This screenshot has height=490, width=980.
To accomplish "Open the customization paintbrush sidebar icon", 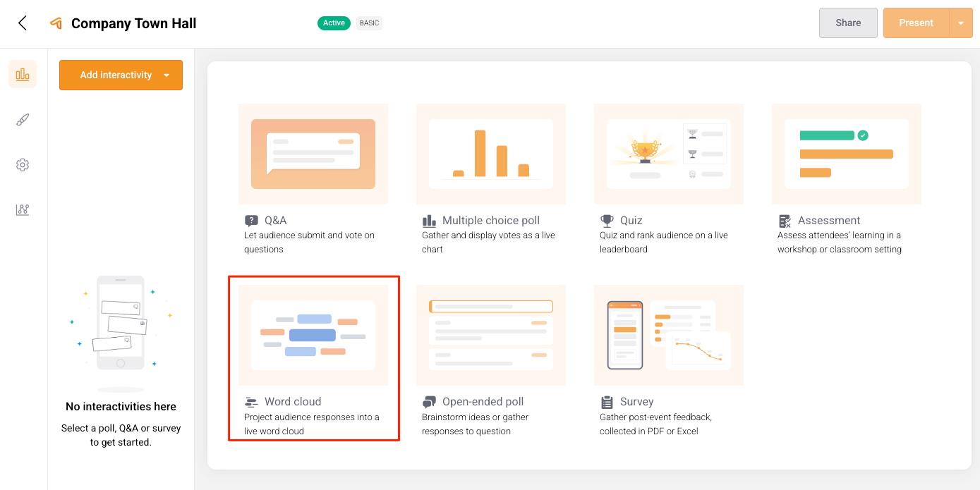I will pos(23,120).
